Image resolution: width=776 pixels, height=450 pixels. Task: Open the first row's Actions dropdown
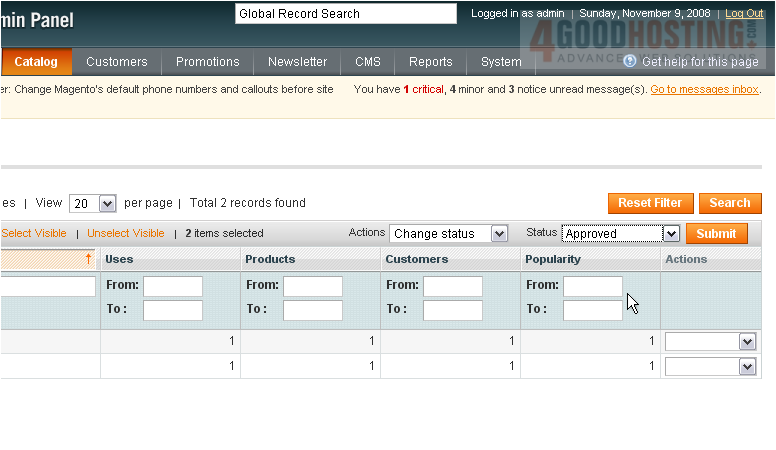click(746, 342)
